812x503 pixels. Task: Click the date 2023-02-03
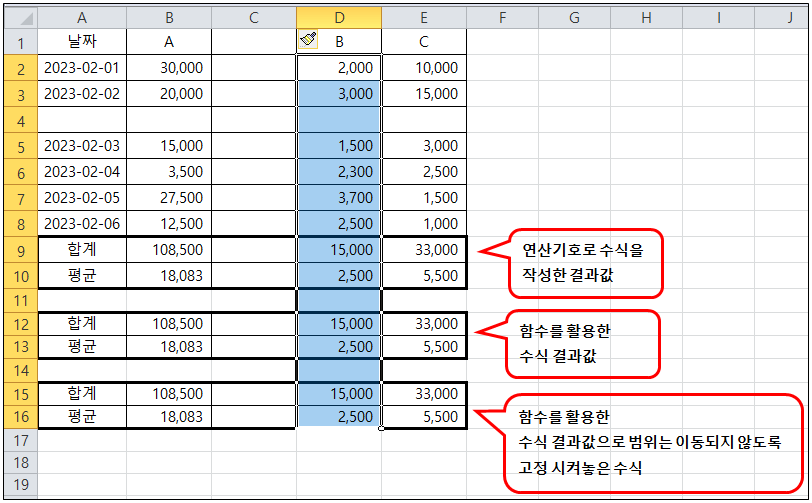point(82,146)
